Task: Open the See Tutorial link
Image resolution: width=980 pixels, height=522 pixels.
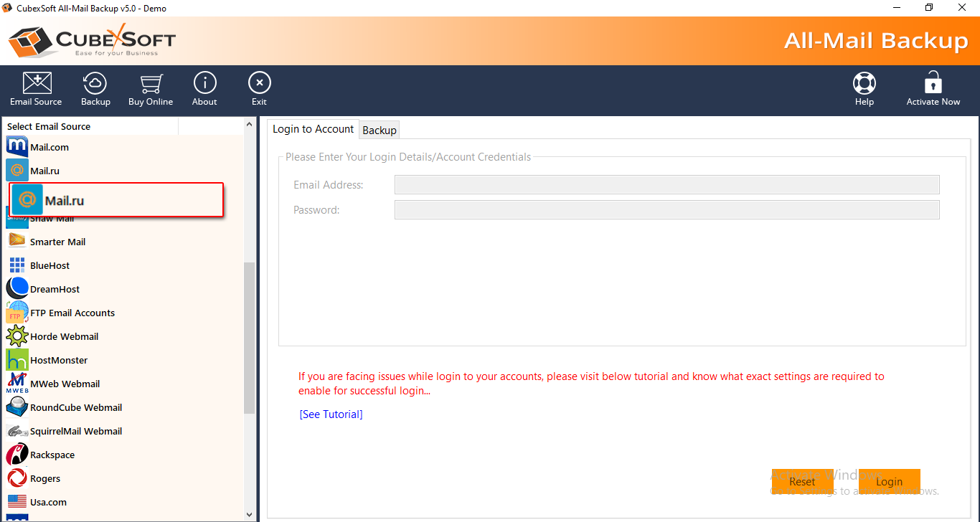Action: click(331, 414)
